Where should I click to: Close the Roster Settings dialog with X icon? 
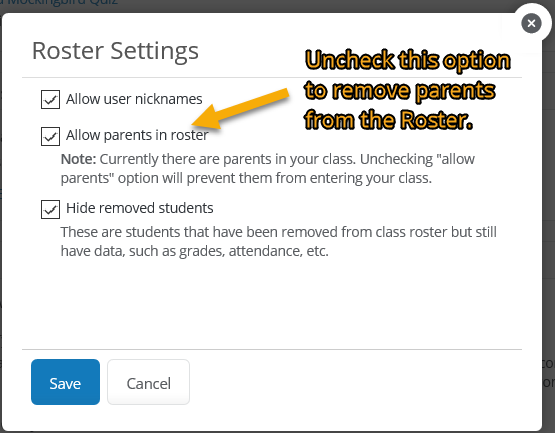click(531, 23)
